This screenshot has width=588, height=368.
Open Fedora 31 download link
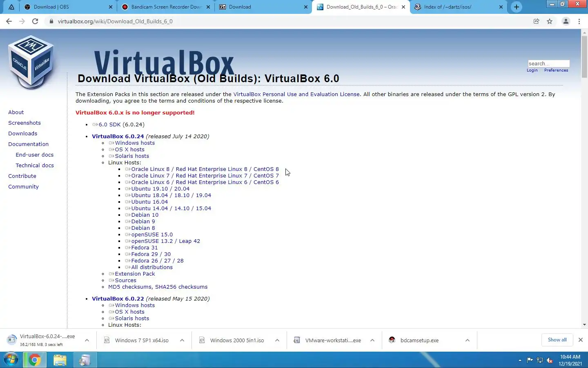tap(144, 247)
